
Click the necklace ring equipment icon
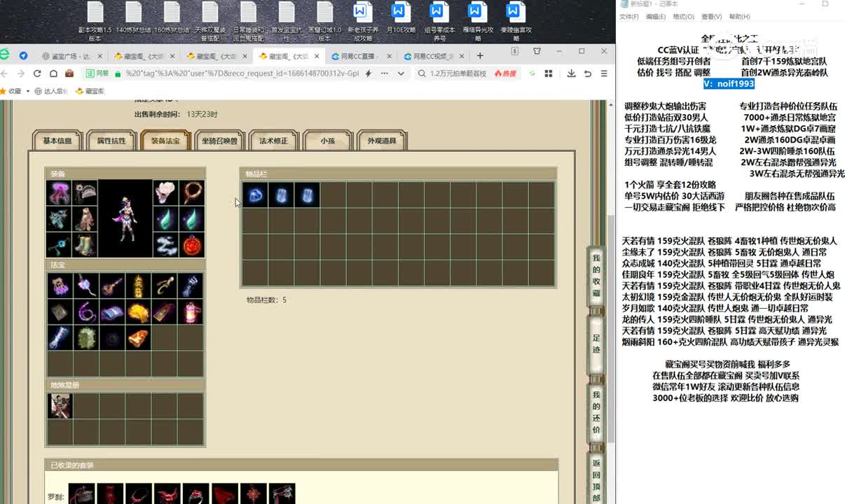tap(191, 192)
